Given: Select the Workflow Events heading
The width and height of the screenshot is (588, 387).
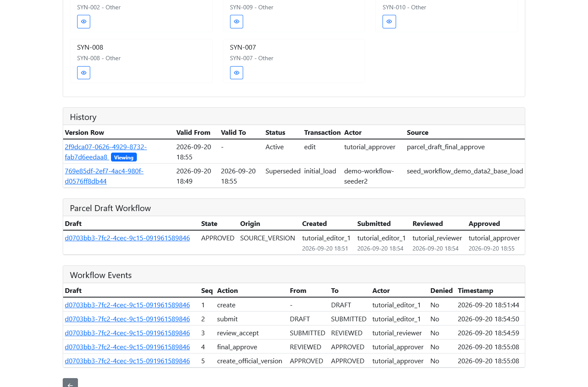Looking at the screenshot, I should point(101,275).
